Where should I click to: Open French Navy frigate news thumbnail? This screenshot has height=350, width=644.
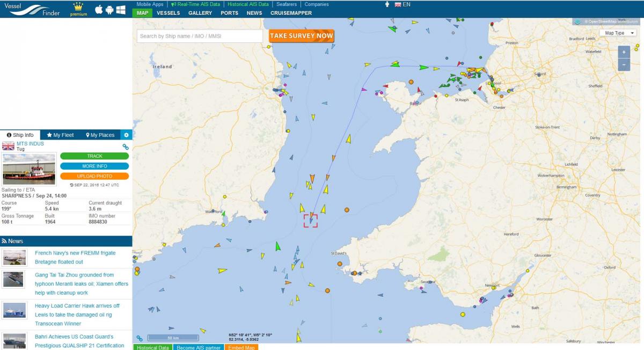pyautogui.click(x=14, y=257)
